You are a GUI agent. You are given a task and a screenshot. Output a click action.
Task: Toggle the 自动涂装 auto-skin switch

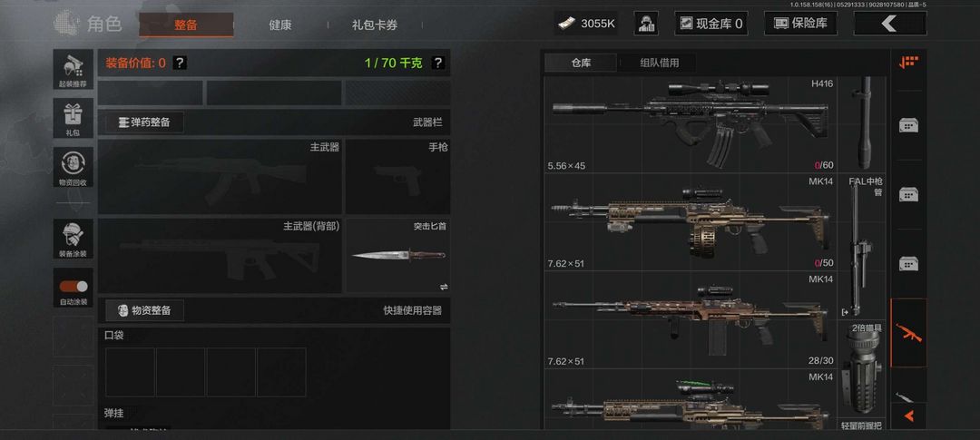tap(73, 287)
